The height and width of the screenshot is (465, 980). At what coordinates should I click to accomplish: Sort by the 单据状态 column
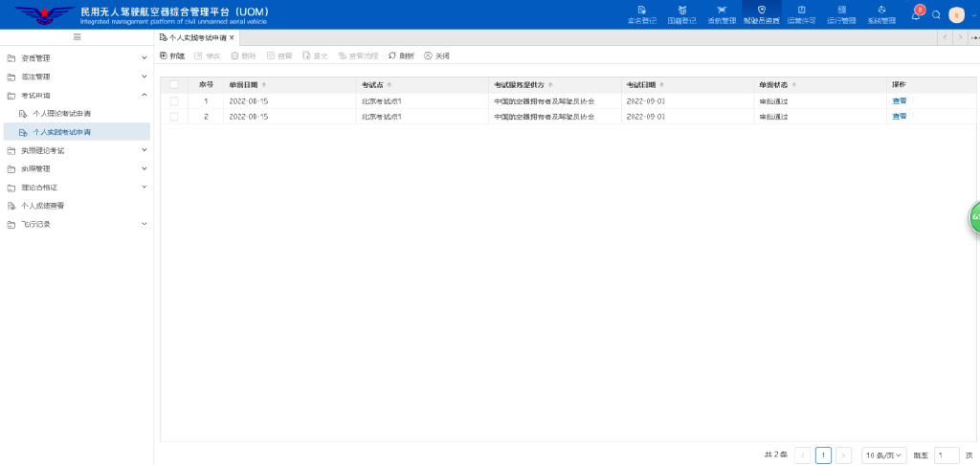[x=793, y=85]
